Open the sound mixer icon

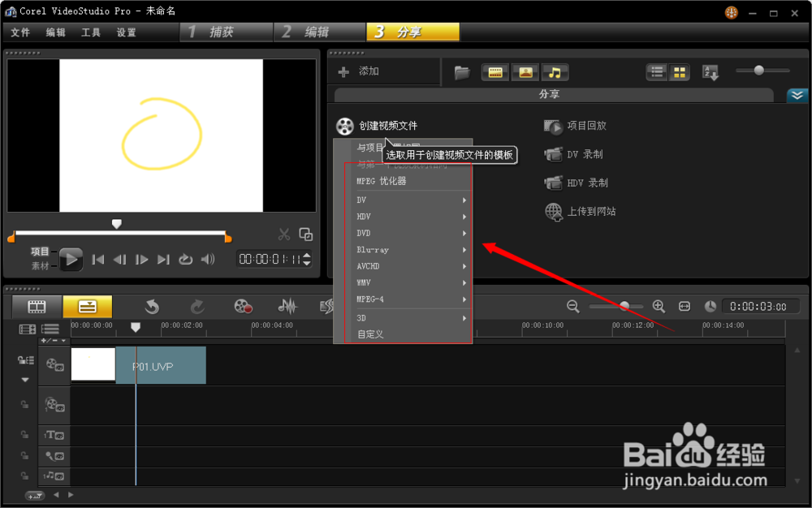point(287,306)
